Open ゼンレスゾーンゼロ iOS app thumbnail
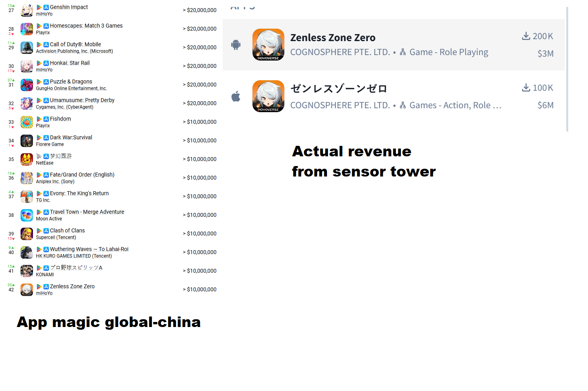 [268, 96]
